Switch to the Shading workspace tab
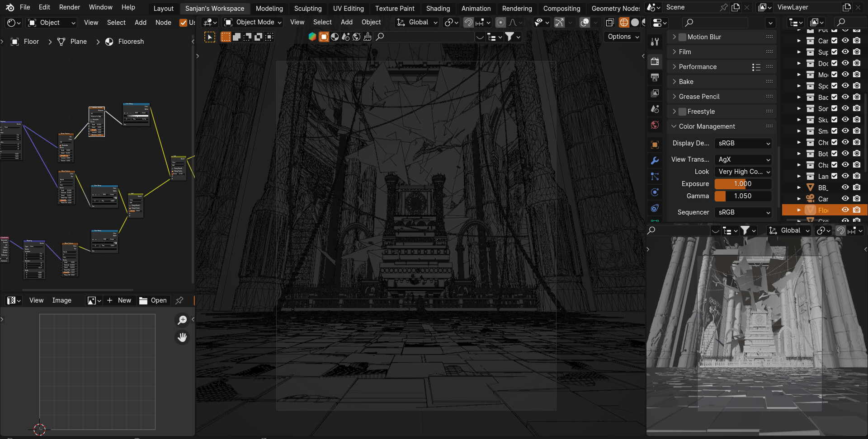Screen dimensions: 868x439 tap(438, 8)
